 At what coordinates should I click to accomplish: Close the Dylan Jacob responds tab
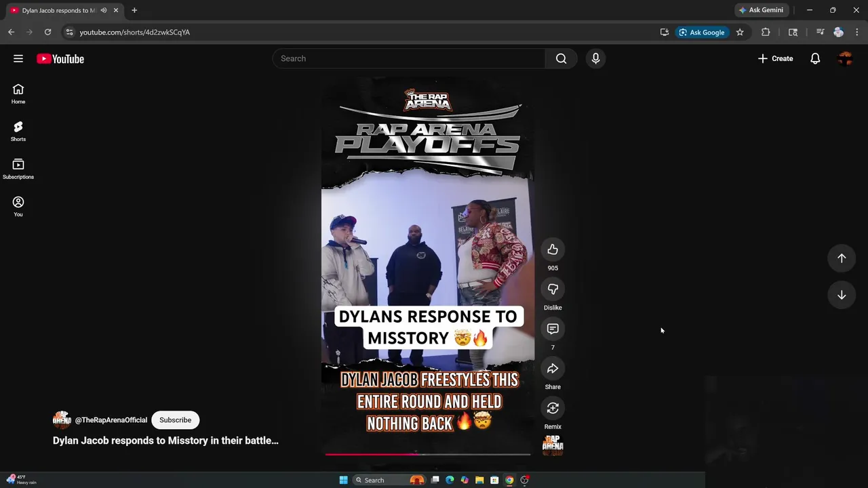click(116, 10)
